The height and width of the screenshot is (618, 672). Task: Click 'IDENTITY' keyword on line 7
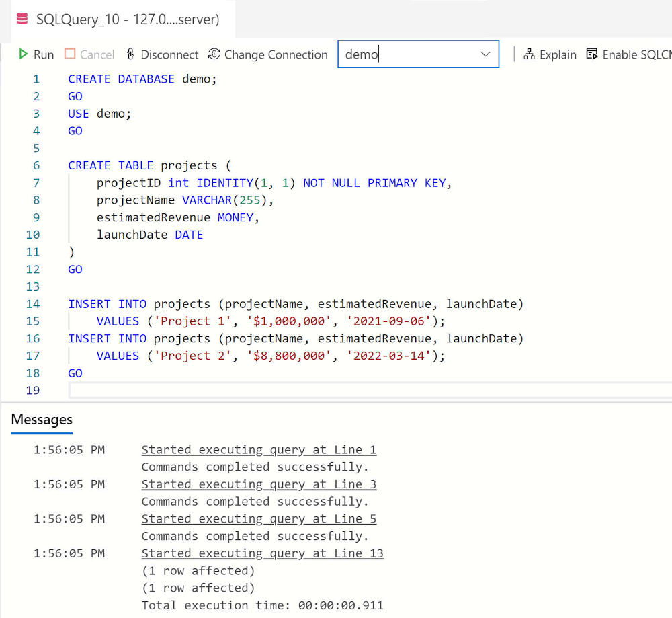pos(225,183)
